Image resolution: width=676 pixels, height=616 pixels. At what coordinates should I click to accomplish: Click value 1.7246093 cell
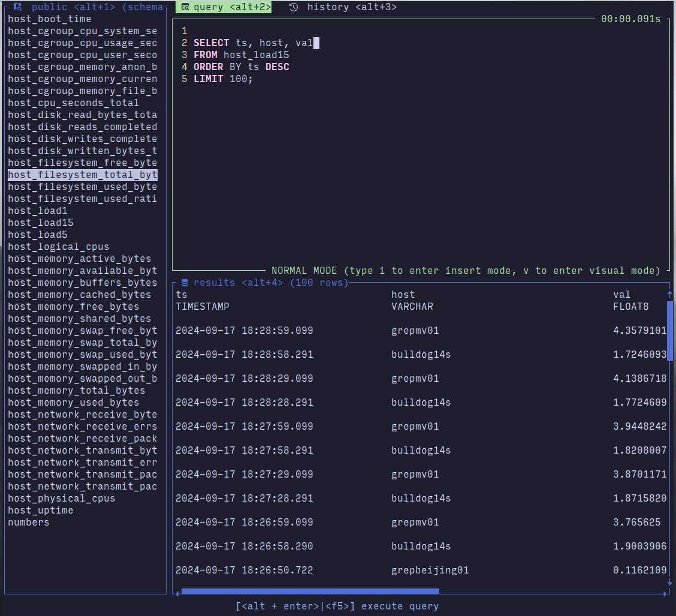pyautogui.click(x=640, y=355)
